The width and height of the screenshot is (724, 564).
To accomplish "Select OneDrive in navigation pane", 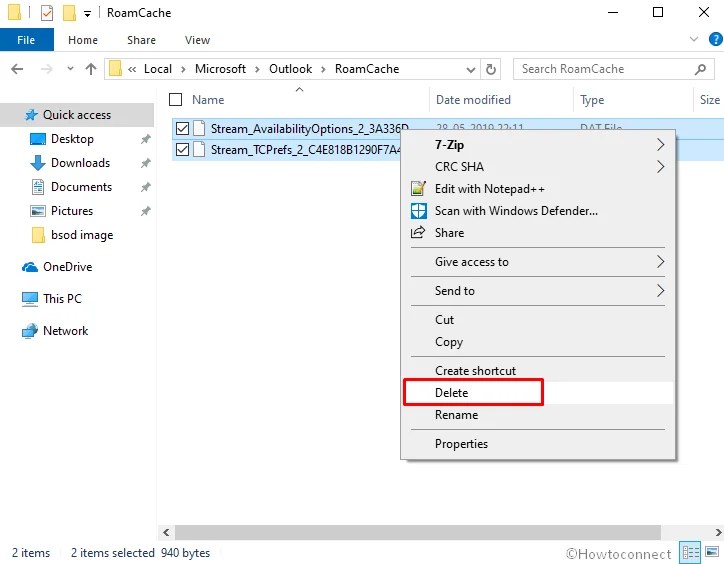I will point(67,267).
